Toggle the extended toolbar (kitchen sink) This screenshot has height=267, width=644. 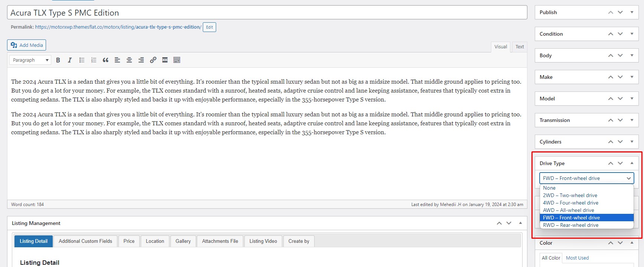[177, 60]
